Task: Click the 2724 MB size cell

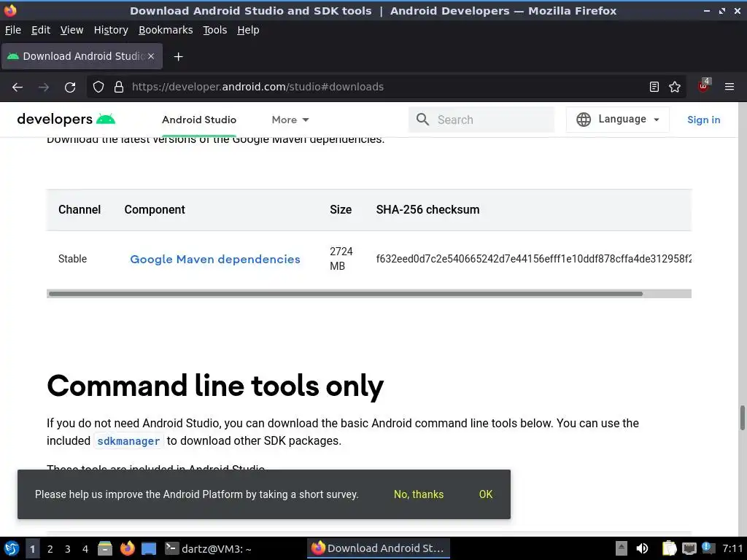Action: (341, 259)
